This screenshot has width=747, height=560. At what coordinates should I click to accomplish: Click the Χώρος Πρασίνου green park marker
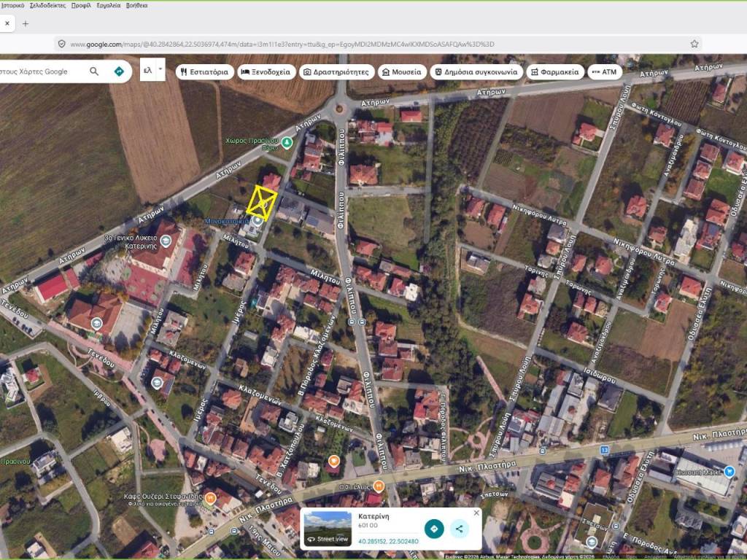[x=287, y=141]
